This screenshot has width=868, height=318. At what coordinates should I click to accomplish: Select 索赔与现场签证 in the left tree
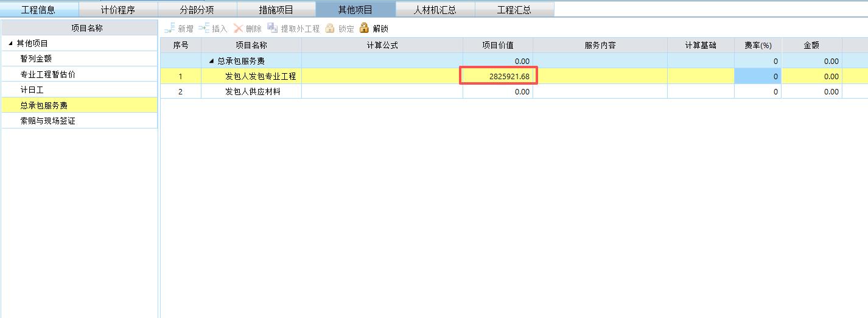point(48,121)
